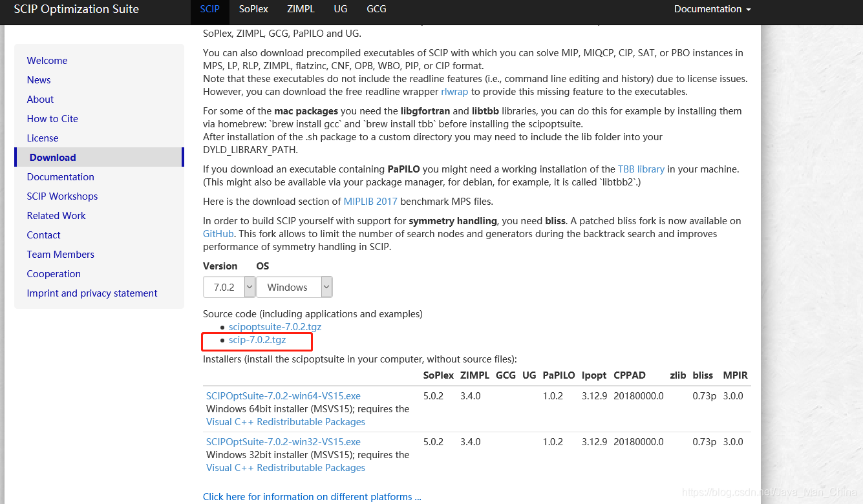
Task: Open Visual C++ Redistributable link for win64
Action: [286, 422]
